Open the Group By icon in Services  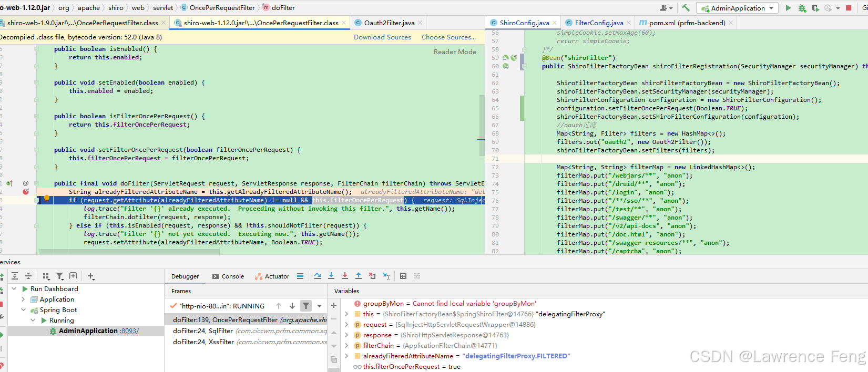coord(46,276)
